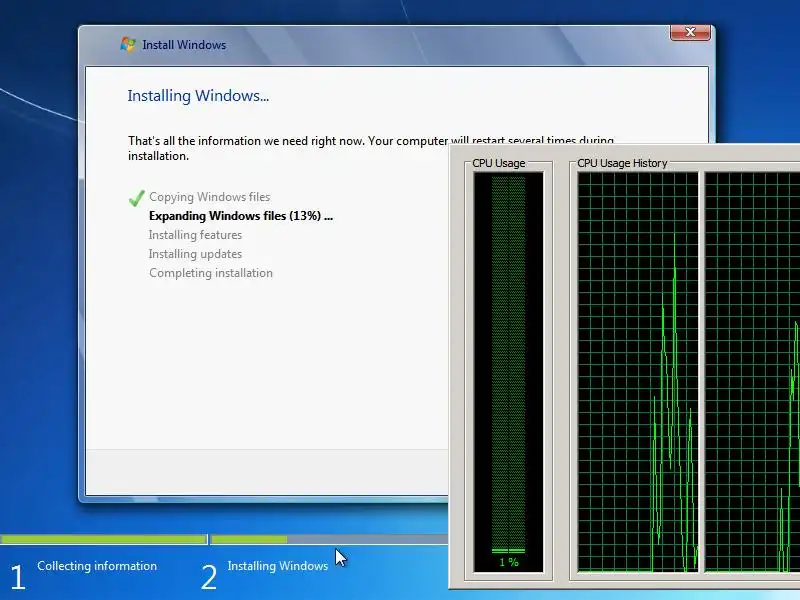Select the Copying Windows files step
This screenshot has width=800, height=600.
[x=209, y=197]
